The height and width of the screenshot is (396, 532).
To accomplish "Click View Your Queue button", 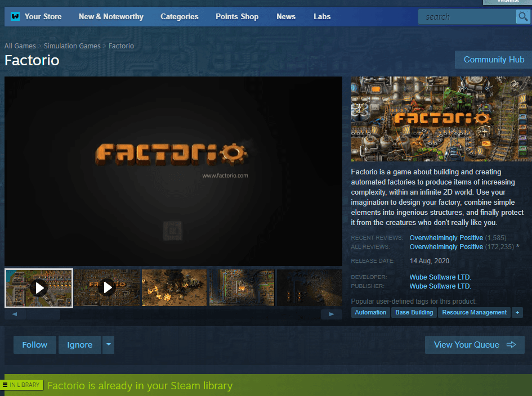I will (475, 345).
